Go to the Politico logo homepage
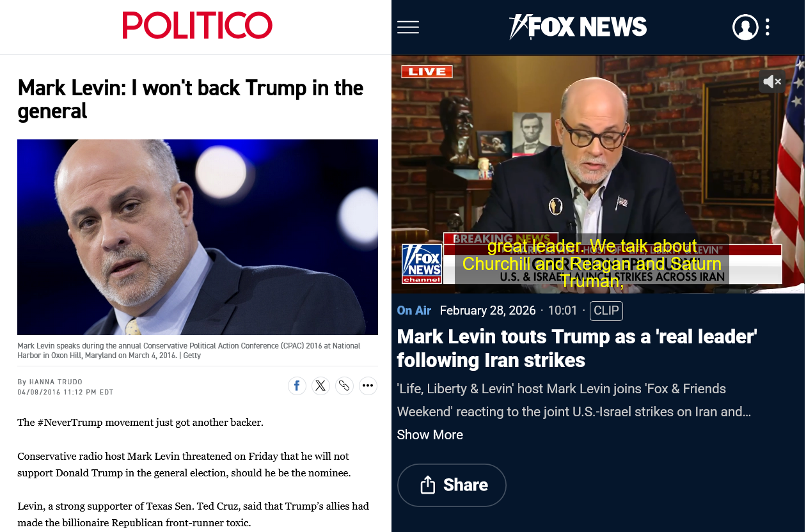Image resolution: width=806 pixels, height=532 pixels. tap(198, 26)
